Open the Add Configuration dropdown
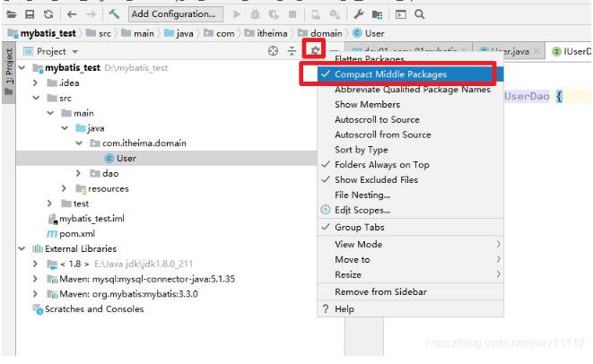The width and height of the screenshot is (593, 364). pos(176,14)
